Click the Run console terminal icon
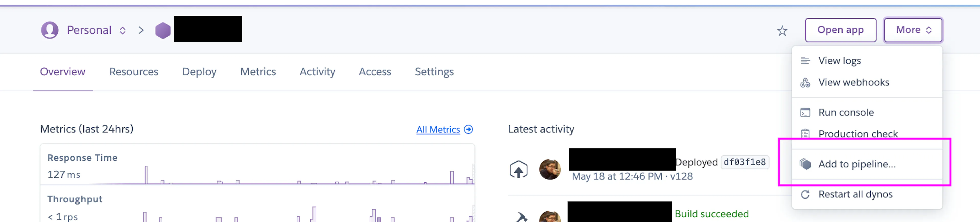The width and height of the screenshot is (980, 222). coord(805,113)
